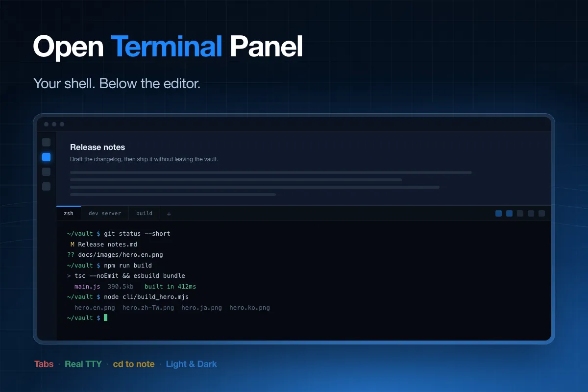Click the '390.5kb' size value

121,287
